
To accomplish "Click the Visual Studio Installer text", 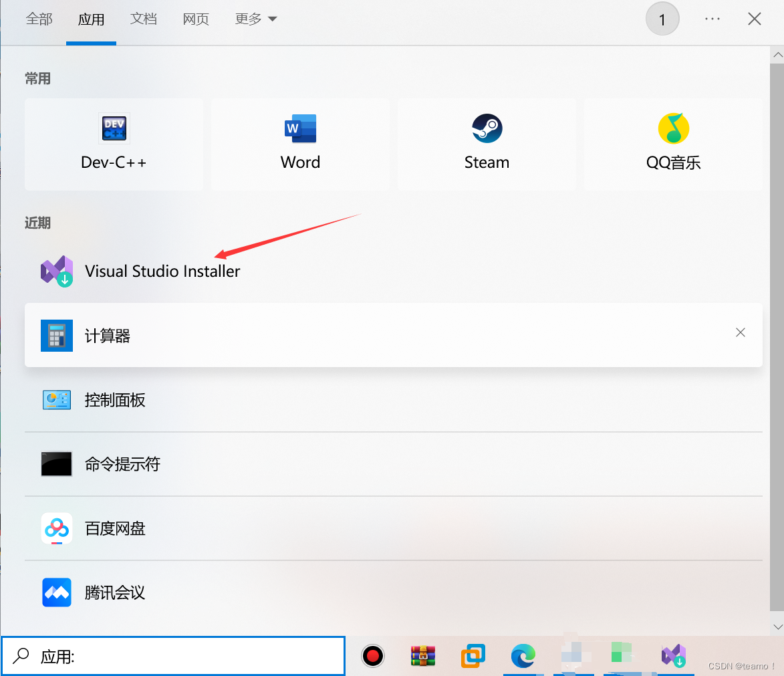I will click(x=162, y=271).
